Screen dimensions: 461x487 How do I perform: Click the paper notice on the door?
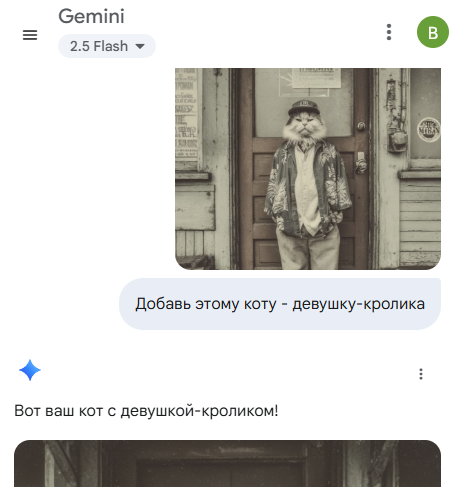click(x=316, y=78)
